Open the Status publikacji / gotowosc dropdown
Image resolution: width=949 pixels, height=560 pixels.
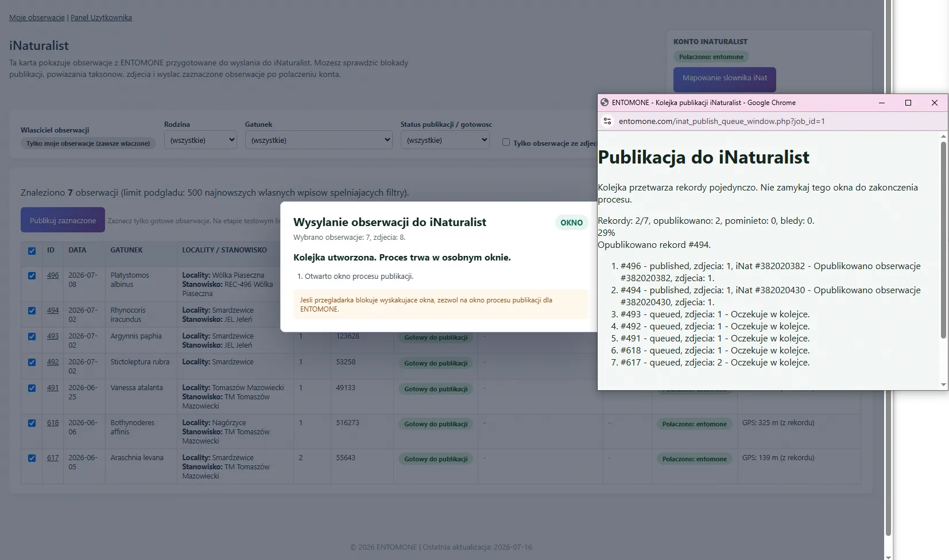[445, 140]
